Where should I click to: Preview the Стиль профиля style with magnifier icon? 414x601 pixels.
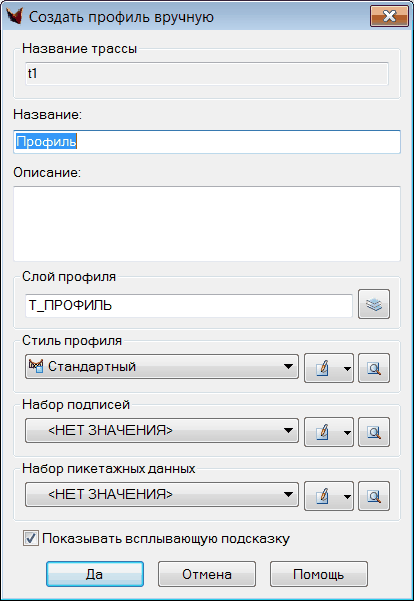[x=374, y=368]
